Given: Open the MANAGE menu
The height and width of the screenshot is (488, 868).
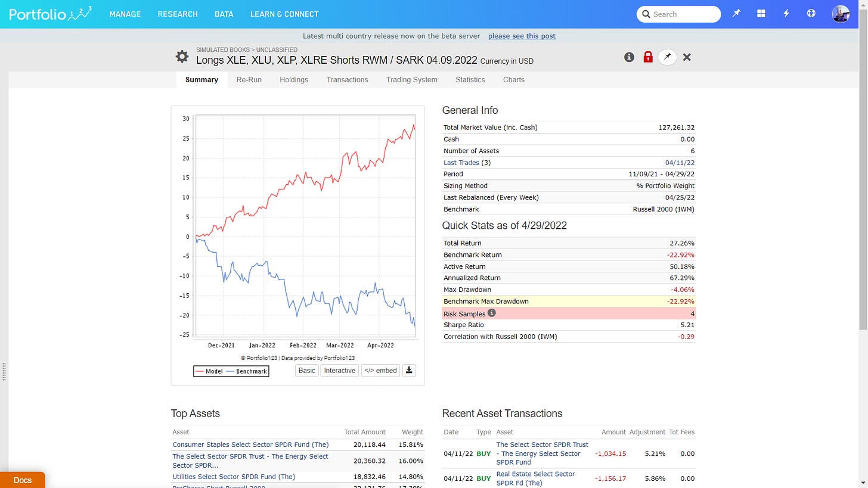Looking at the screenshot, I should (125, 14).
